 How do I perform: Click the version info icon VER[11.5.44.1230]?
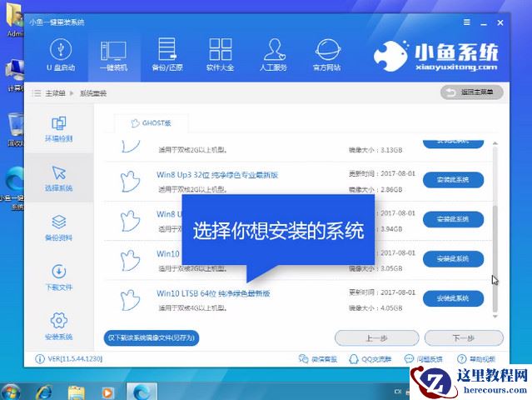tap(40, 359)
